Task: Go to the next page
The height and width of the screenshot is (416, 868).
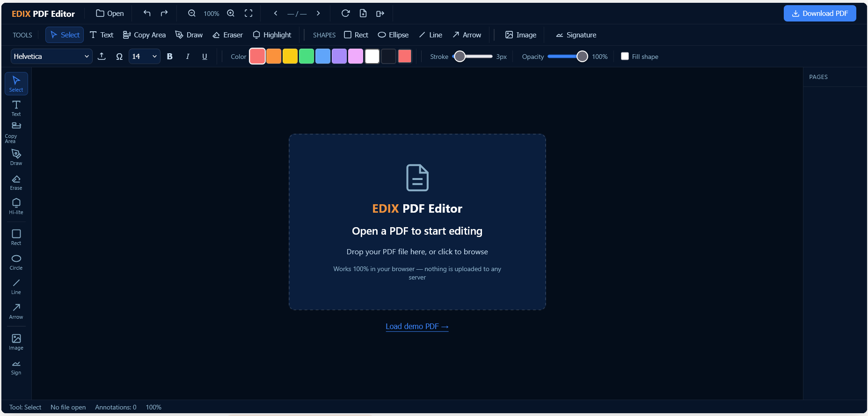Action: 318,13
